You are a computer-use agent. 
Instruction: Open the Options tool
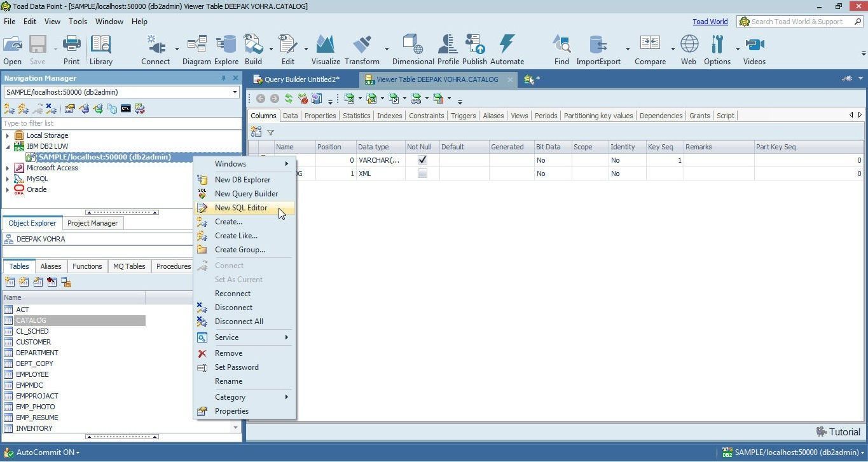coord(717,50)
